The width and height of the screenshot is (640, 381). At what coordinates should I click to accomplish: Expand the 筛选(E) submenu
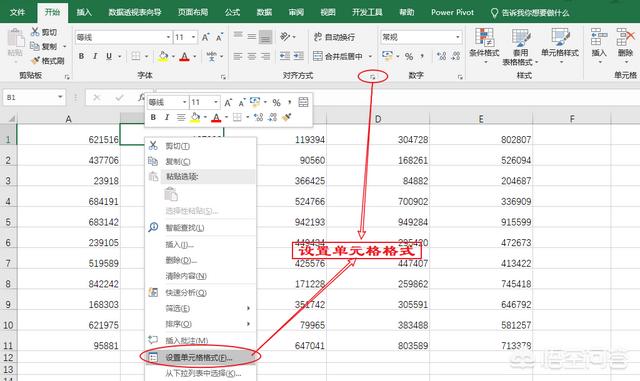pyautogui.click(x=200, y=308)
